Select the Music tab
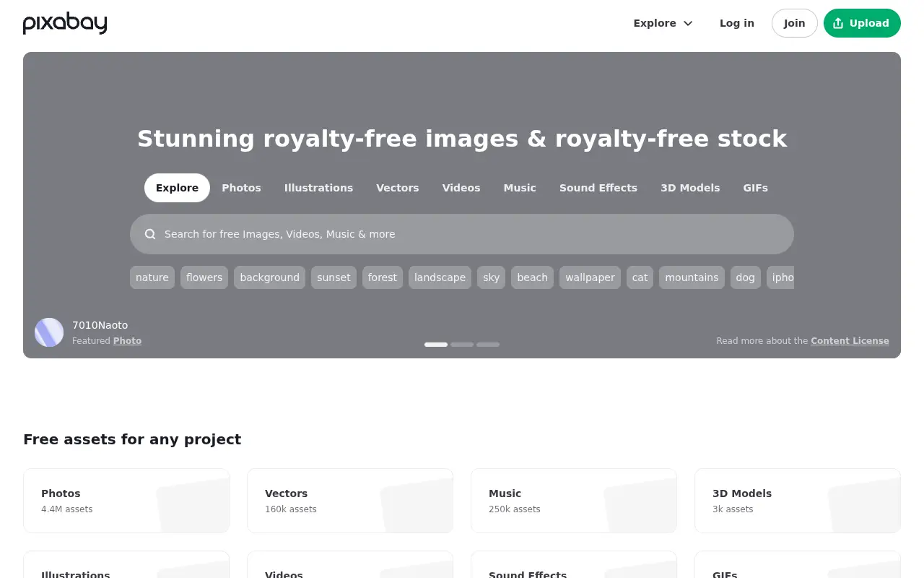The height and width of the screenshot is (578, 924). point(520,188)
